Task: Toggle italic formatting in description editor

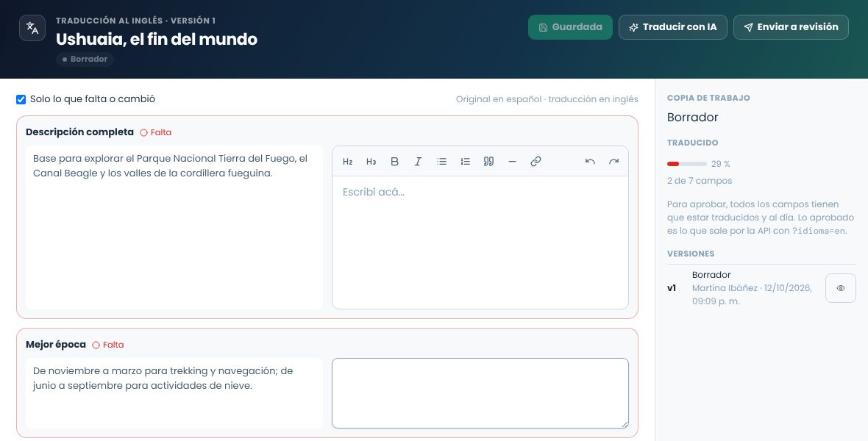Action: [418, 162]
